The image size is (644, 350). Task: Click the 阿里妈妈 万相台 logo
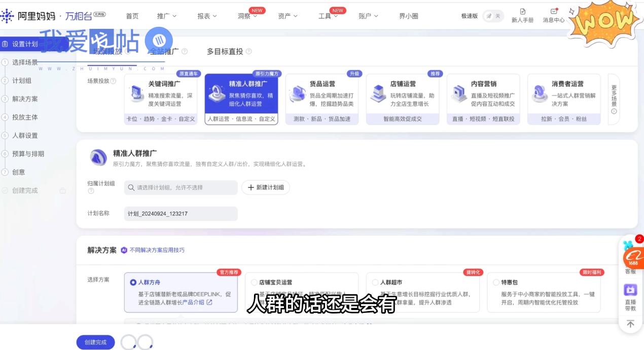coord(53,16)
